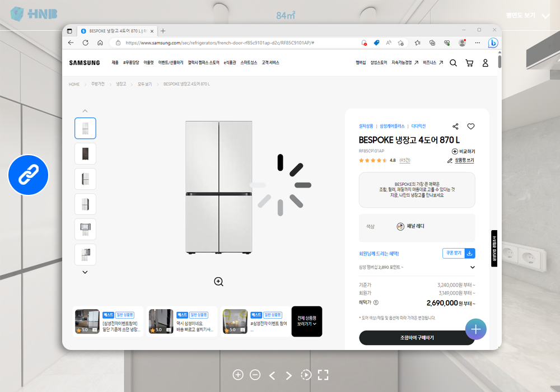Screen dimensions: 560x392
Task: Refresh the Samsung page
Action: (85, 43)
